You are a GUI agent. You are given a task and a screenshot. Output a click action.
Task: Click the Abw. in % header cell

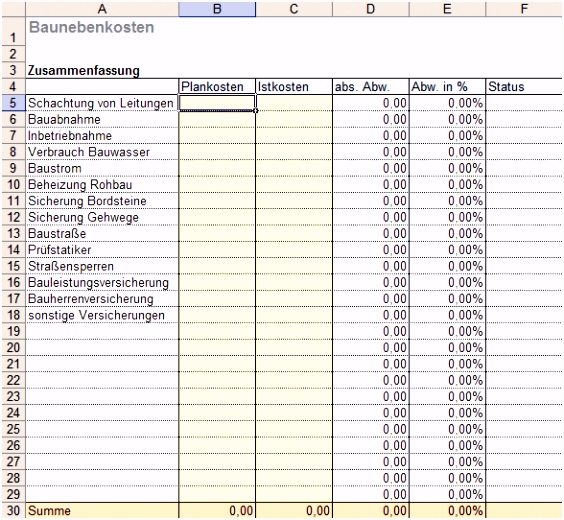[447, 87]
